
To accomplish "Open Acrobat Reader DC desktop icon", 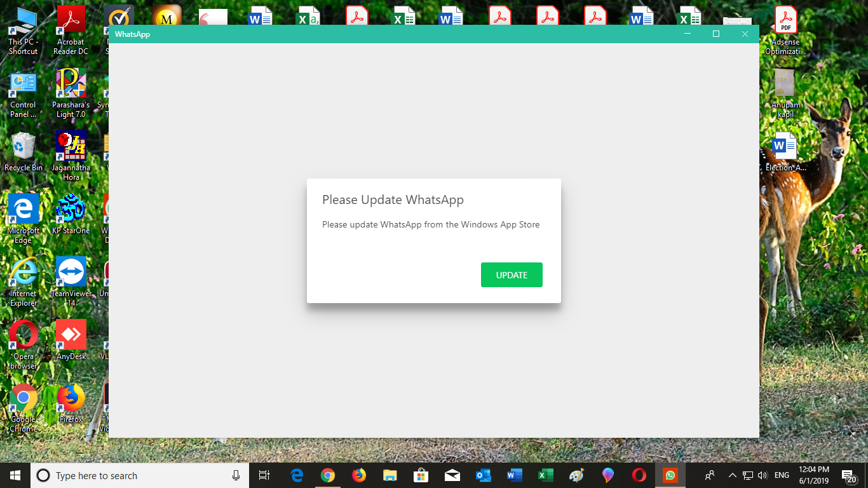I will [71, 30].
